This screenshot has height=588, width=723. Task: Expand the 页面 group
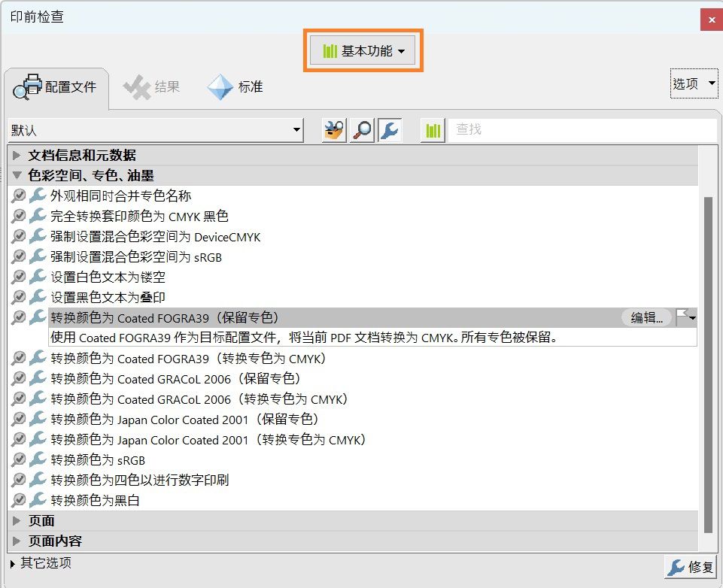click(x=17, y=521)
